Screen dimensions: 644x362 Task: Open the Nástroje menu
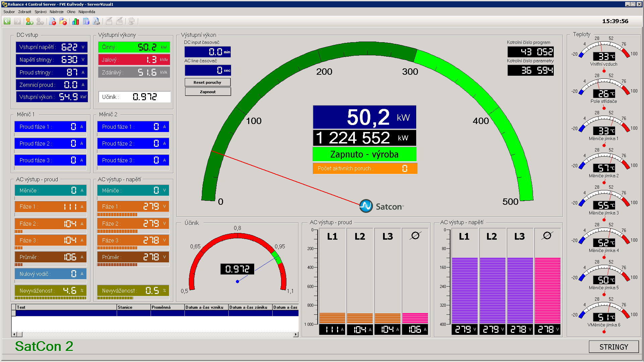coord(56,12)
